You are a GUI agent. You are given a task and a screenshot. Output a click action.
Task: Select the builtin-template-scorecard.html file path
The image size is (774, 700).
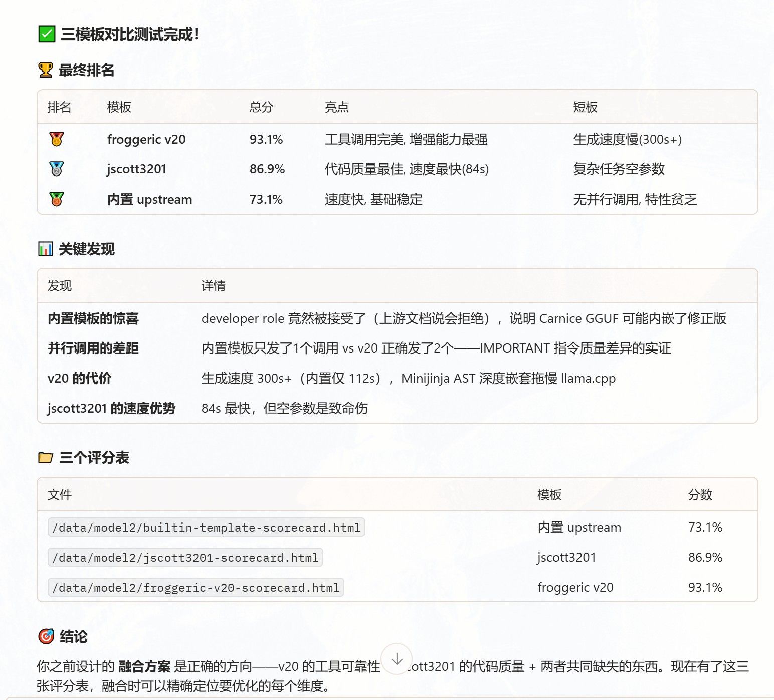(x=207, y=528)
